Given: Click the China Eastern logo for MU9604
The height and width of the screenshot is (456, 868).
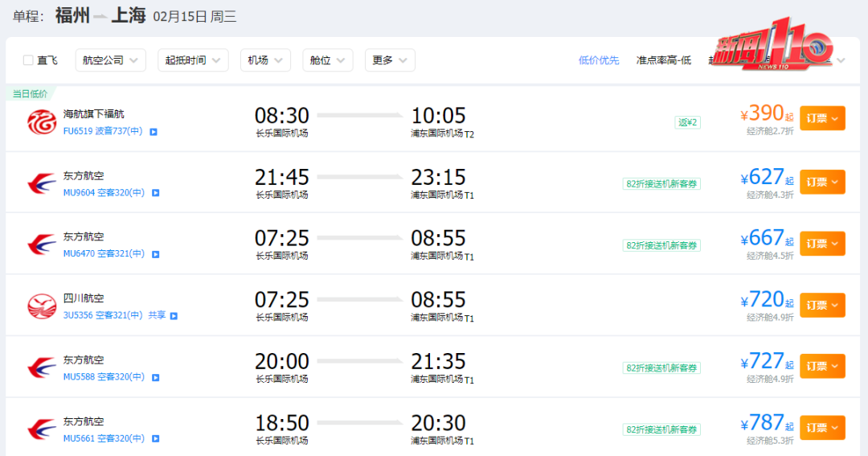Looking at the screenshot, I should [x=42, y=183].
